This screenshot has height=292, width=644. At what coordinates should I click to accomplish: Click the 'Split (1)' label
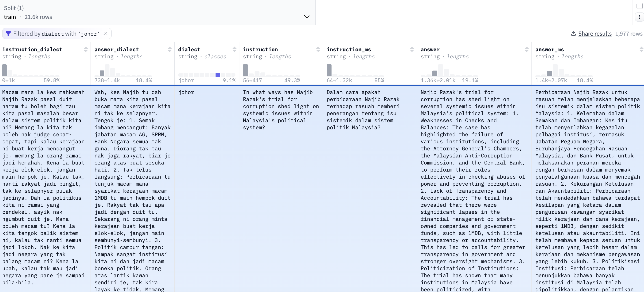pos(14,8)
